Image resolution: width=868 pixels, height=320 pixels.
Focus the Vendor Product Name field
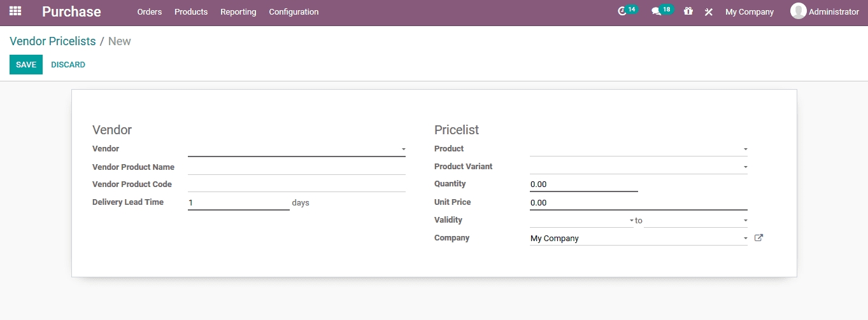(x=296, y=167)
